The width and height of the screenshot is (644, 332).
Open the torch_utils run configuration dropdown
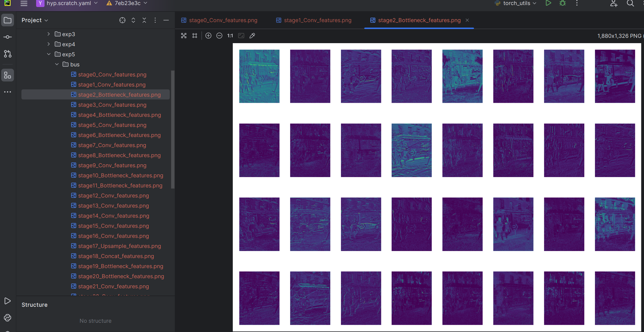tap(517, 3)
